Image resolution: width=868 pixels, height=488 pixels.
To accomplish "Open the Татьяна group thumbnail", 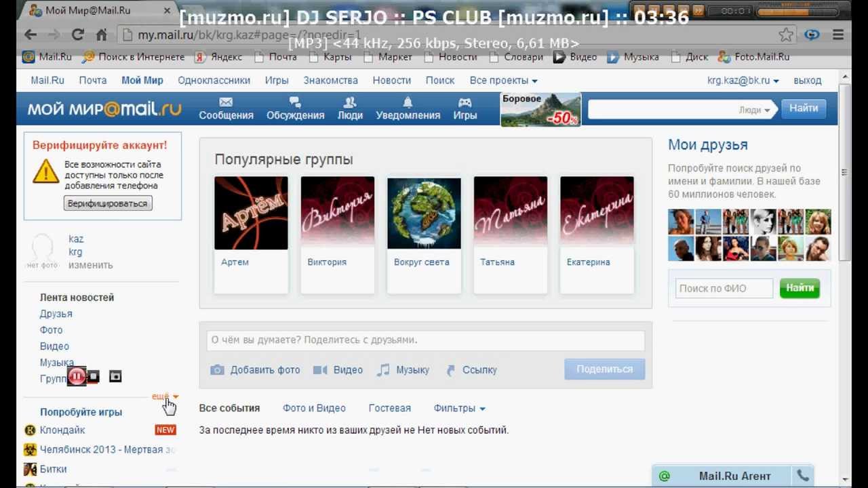I will pyautogui.click(x=511, y=213).
